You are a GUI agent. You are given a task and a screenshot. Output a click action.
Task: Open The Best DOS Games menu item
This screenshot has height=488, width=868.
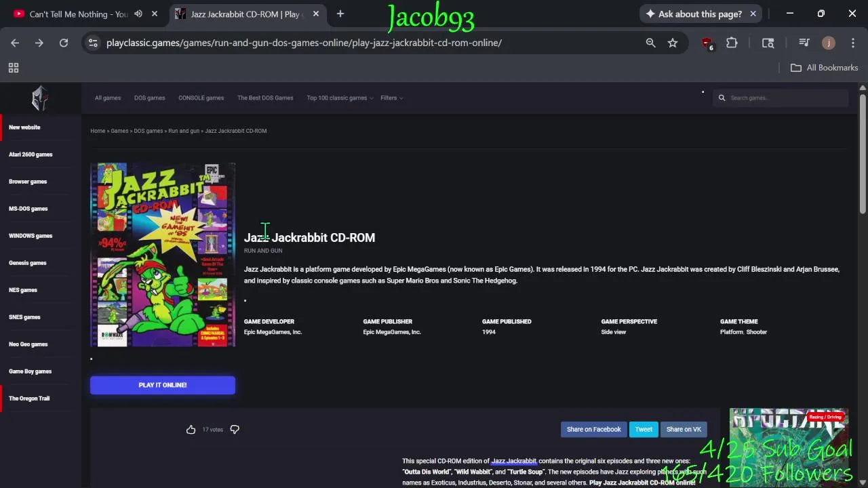tap(265, 98)
